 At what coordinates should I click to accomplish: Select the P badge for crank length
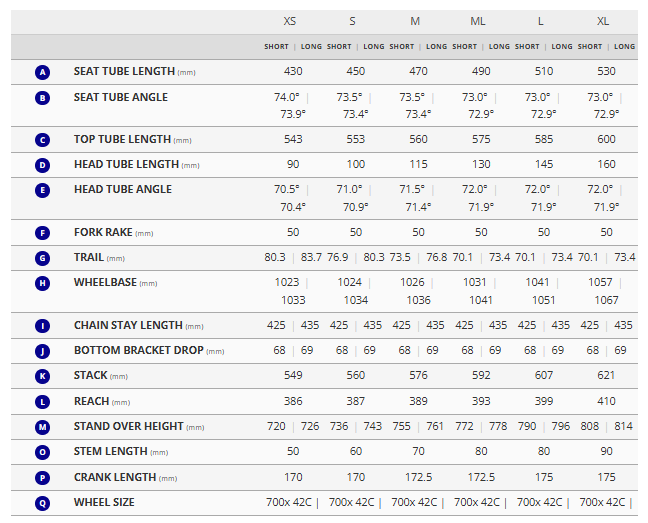click(42, 478)
